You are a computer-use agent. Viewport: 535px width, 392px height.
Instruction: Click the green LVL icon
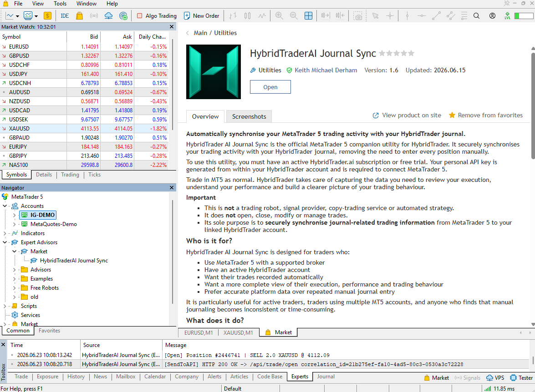(507, 15)
